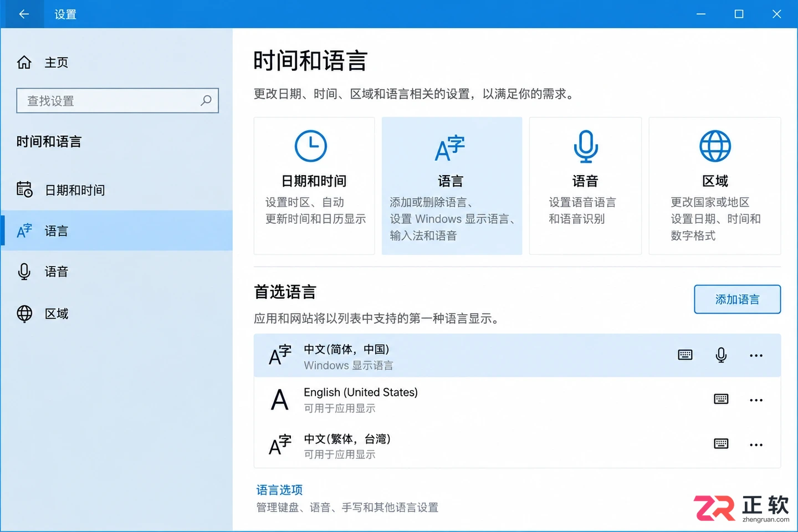Click the clock icon on 日期和时间 card
798x532 pixels.
311,146
